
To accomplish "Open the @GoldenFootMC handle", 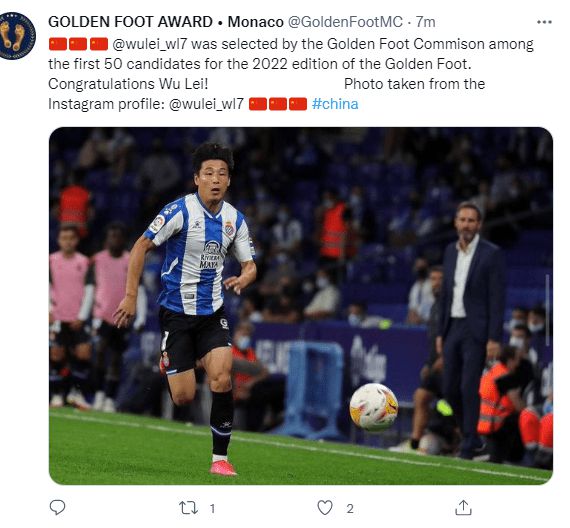I will (x=345, y=22).
